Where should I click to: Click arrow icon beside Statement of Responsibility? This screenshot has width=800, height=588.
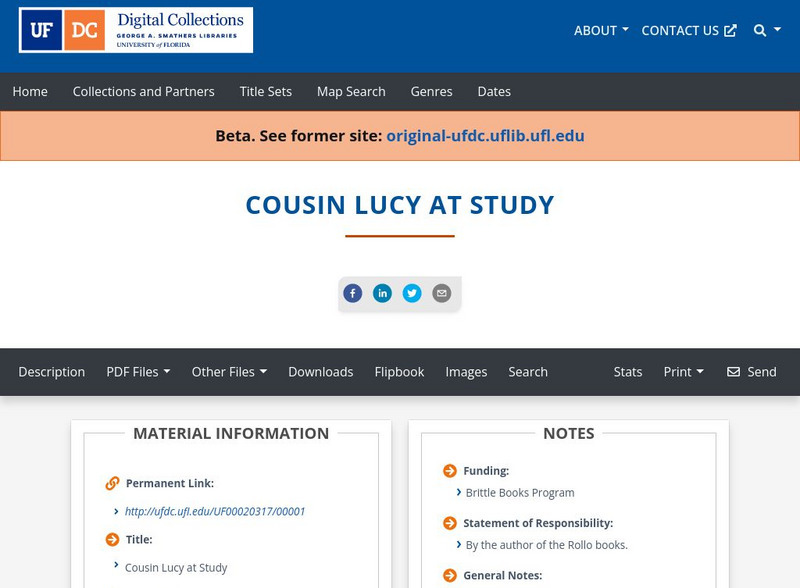[449, 523]
